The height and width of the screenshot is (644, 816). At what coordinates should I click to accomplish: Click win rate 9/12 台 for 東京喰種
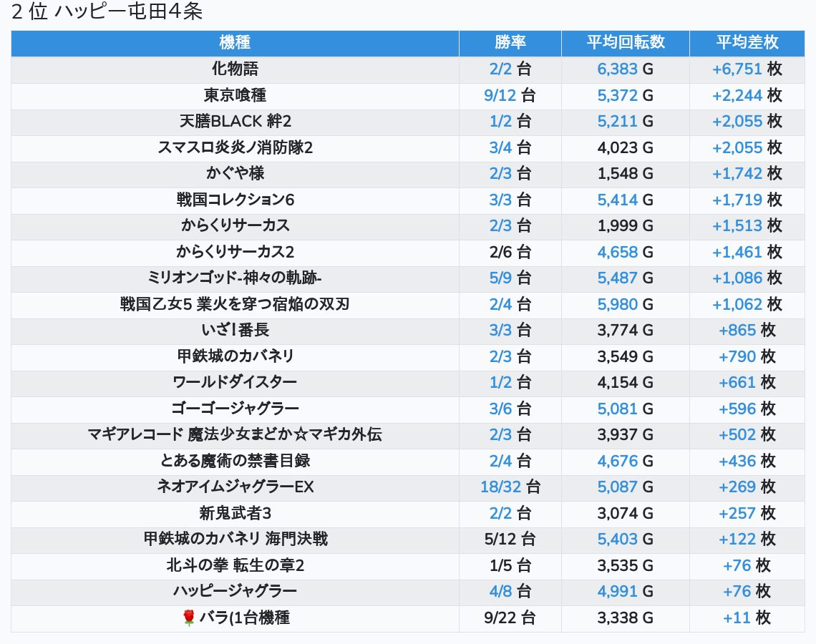click(510, 95)
